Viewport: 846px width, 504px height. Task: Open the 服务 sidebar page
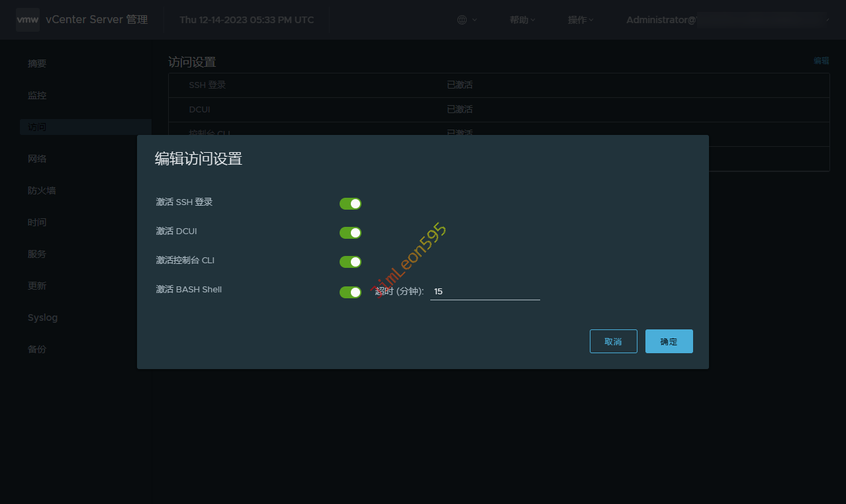pyautogui.click(x=37, y=254)
